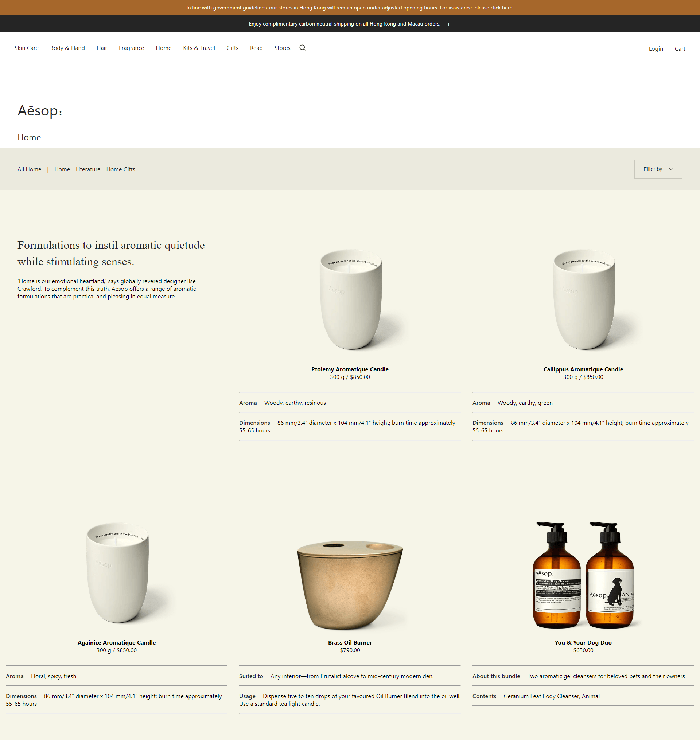Viewport: 700px width, 740px height.
Task: Open the Ptolemy Aromatique Candle image
Action: click(x=351, y=299)
